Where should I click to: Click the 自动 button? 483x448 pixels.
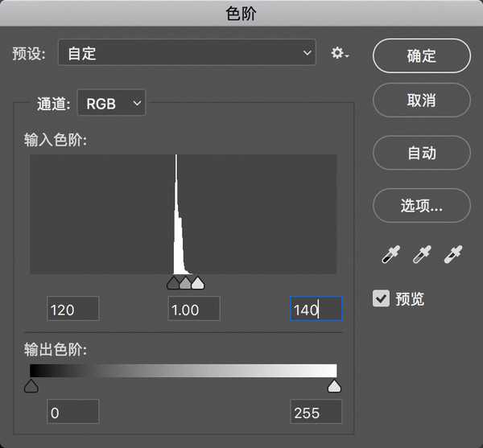(421, 153)
